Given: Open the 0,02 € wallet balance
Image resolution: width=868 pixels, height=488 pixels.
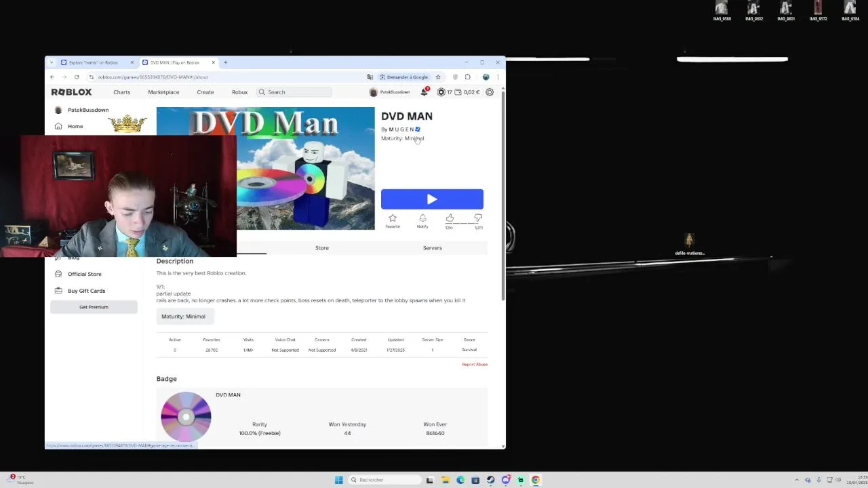Looking at the screenshot, I should click(467, 92).
